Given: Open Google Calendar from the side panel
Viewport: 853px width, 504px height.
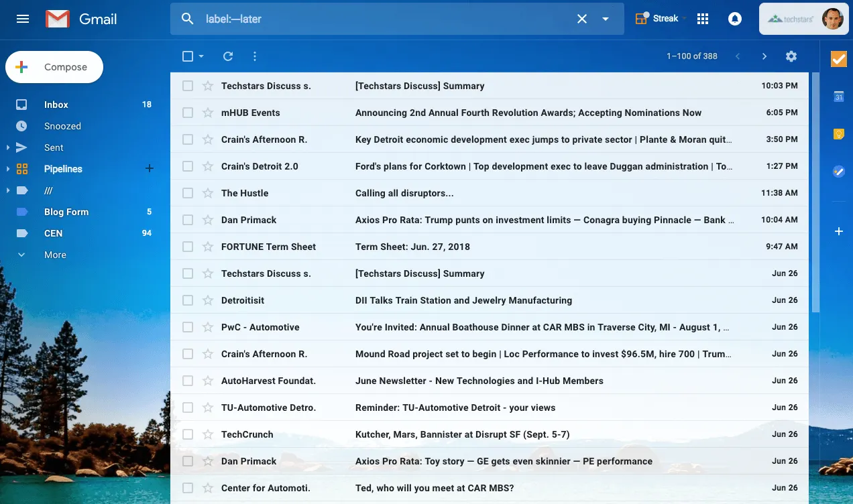Looking at the screenshot, I should point(839,97).
